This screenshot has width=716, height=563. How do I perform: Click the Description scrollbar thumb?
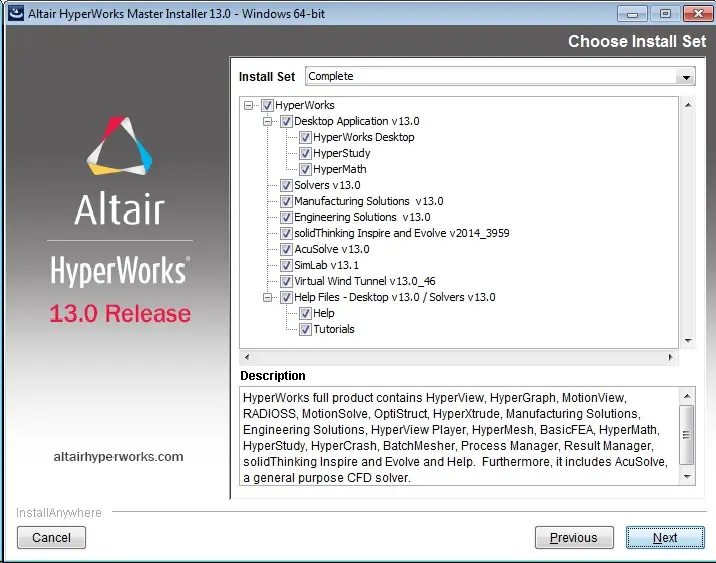click(686, 435)
